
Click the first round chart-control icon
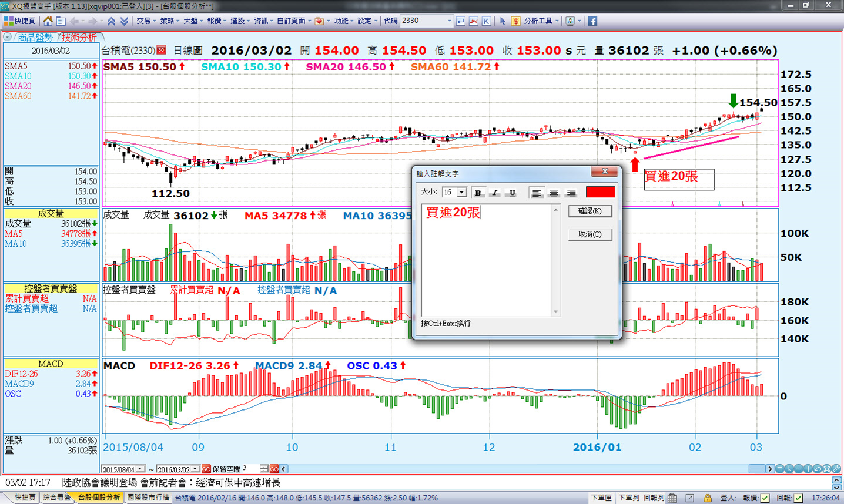tap(779, 469)
